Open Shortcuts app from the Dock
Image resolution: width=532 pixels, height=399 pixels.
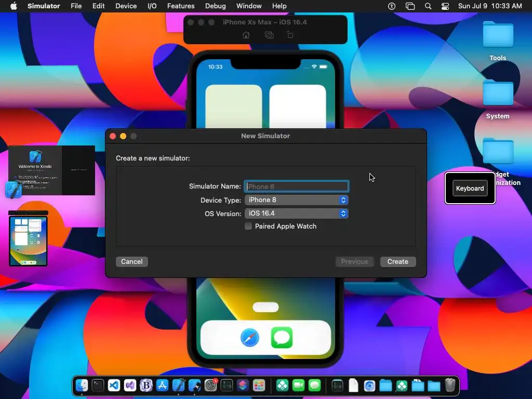(x=243, y=385)
